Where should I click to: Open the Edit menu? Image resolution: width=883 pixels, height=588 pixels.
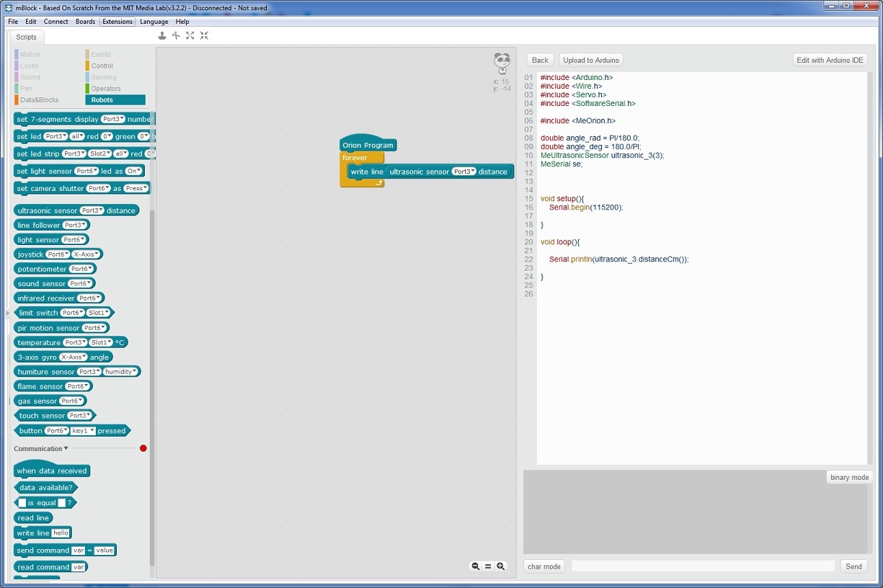coord(30,22)
